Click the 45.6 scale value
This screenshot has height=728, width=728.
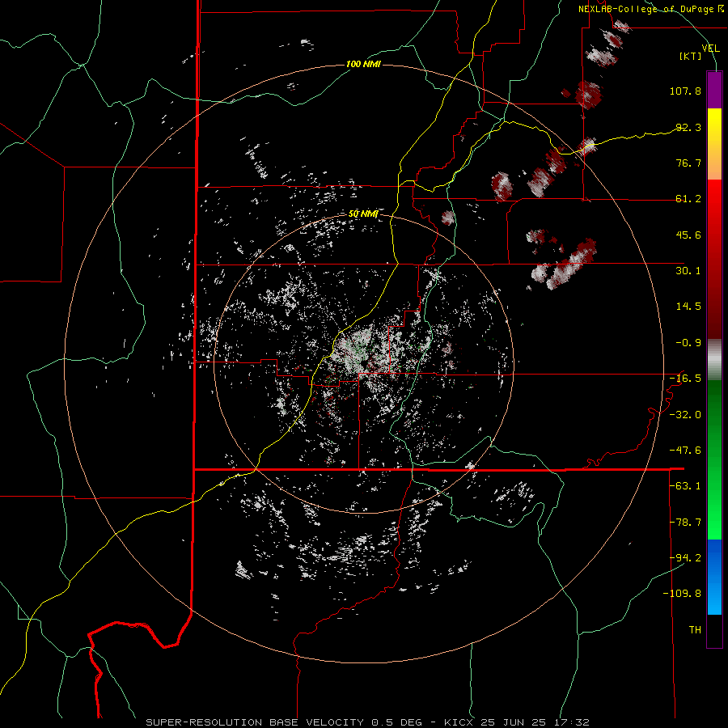[x=688, y=235]
